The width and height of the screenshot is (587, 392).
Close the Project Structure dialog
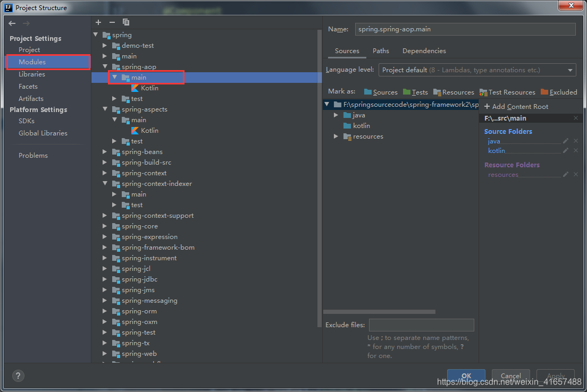pyautogui.click(x=571, y=5)
